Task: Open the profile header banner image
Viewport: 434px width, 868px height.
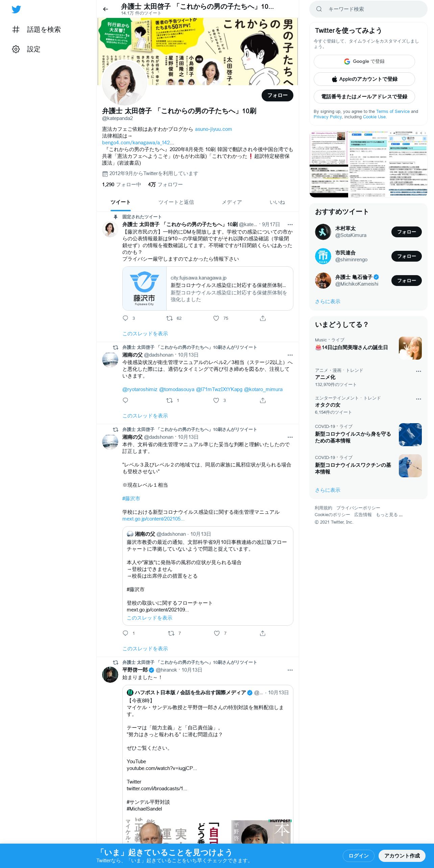Action: click(x=198, y=51)
